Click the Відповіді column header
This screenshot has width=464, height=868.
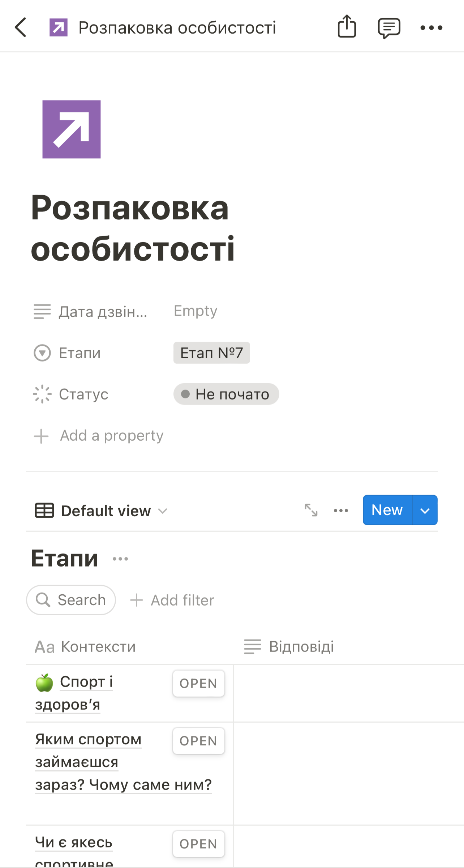click(289, 646)
